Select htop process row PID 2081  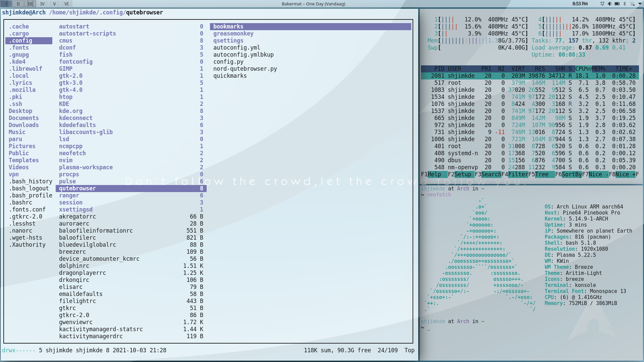530,76
